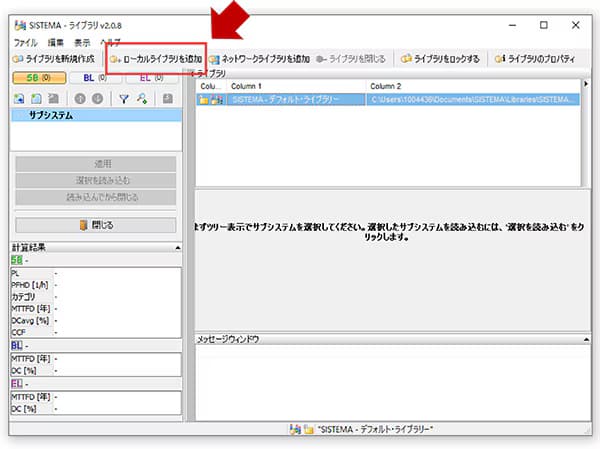The height and width of the screenshot is (449, 600).
Task: Collapse the 計算結果 panel with its arrow
Action: tap(178, 248)
